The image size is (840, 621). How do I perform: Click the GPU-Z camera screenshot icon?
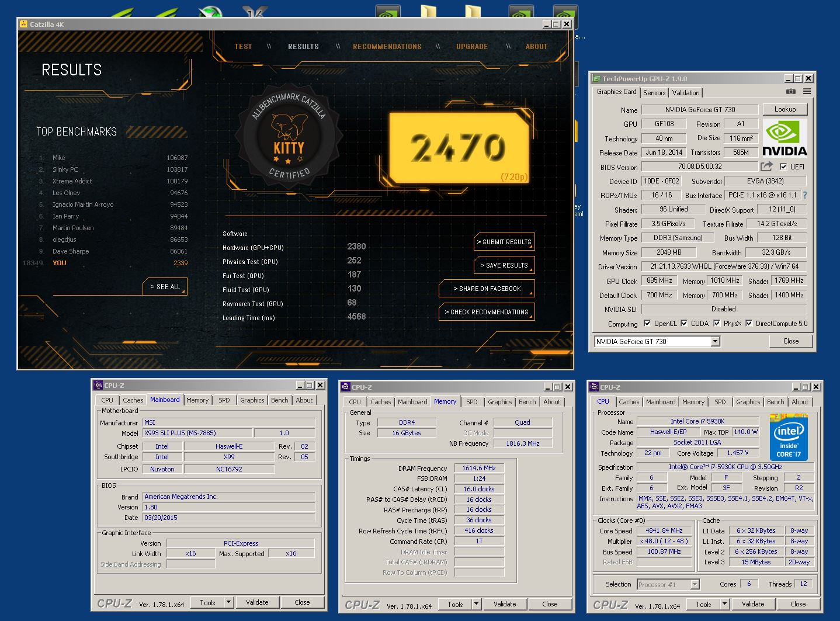(x=790, y=91)
